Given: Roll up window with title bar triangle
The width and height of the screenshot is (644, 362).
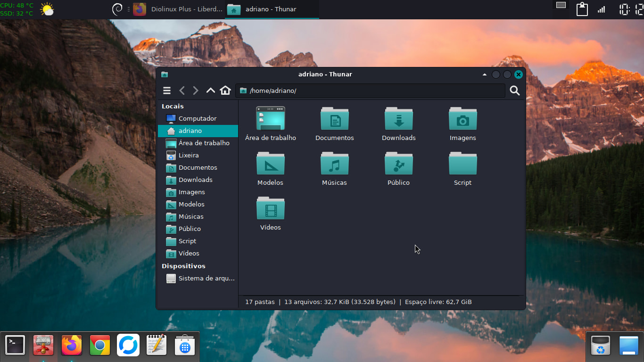Looking at the screenshot, I should [484, 74].
